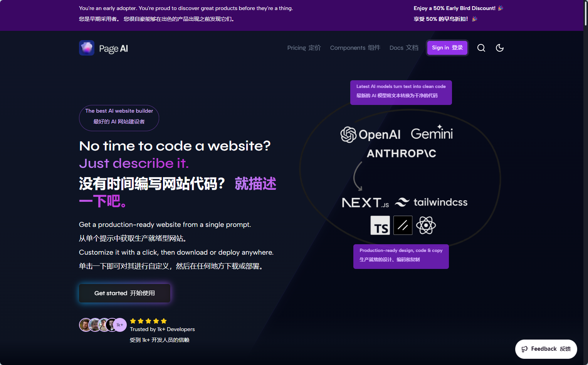Open the Feedback button
This screenshot has height=365, width=588.
pos(546,349)
